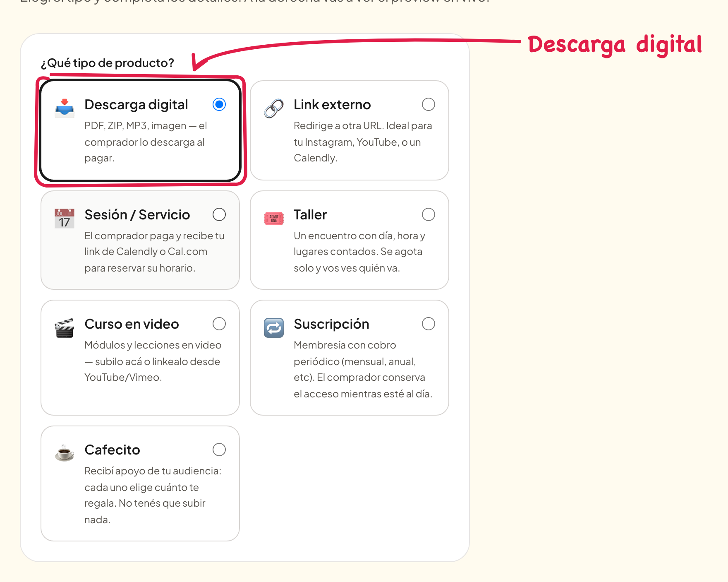Choose the Sesión / Servicio radio option
728x582 pixels.
(x=219, y=214)
